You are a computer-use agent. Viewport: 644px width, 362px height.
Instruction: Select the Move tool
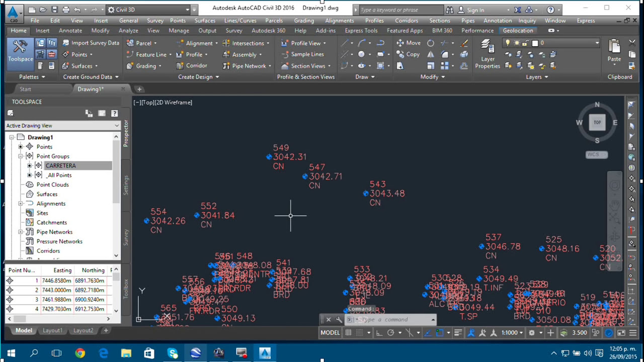pyautogui.click(x=409, y=43)
